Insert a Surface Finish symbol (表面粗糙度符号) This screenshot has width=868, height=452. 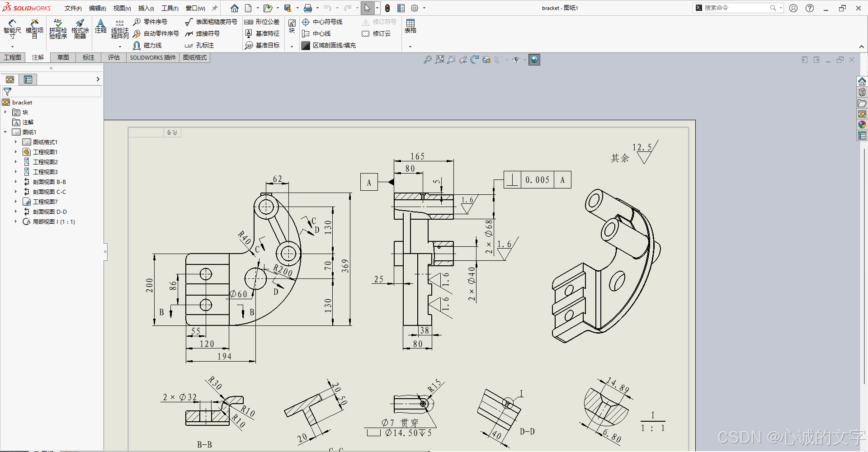[x=211, y=22]
